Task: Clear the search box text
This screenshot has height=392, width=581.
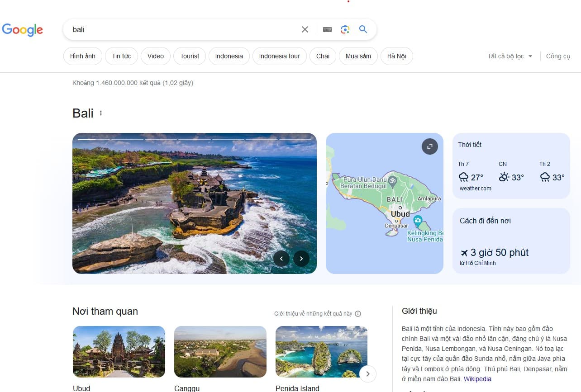Action: [x=305, y=29]
